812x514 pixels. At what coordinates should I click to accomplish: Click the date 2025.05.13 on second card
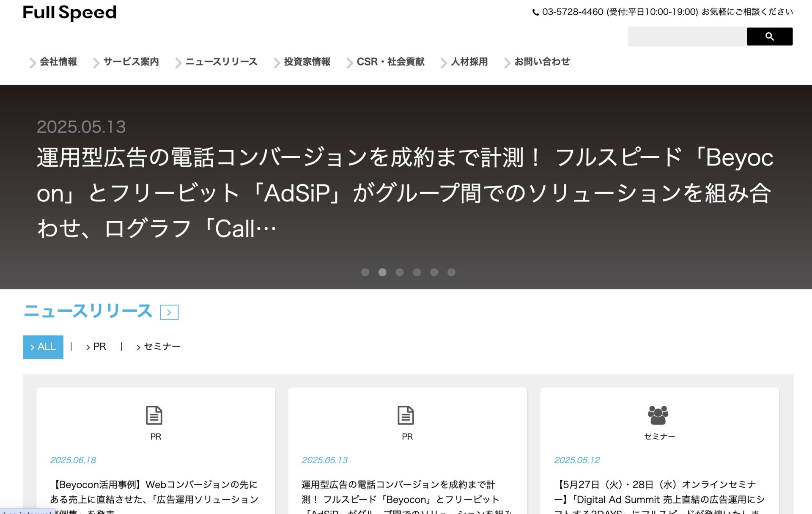point(325,460)
